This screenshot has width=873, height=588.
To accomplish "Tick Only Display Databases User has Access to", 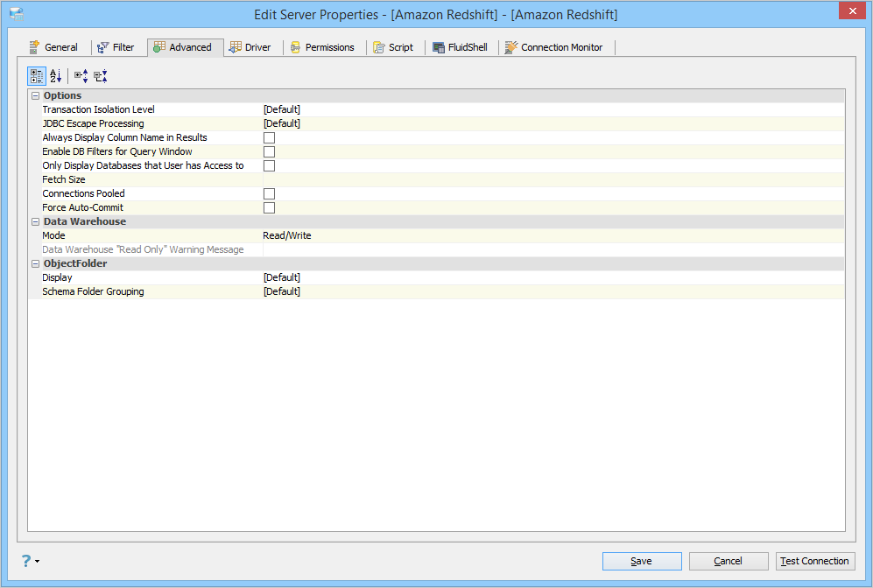I will pyautogui.click(x=269, y=165).
